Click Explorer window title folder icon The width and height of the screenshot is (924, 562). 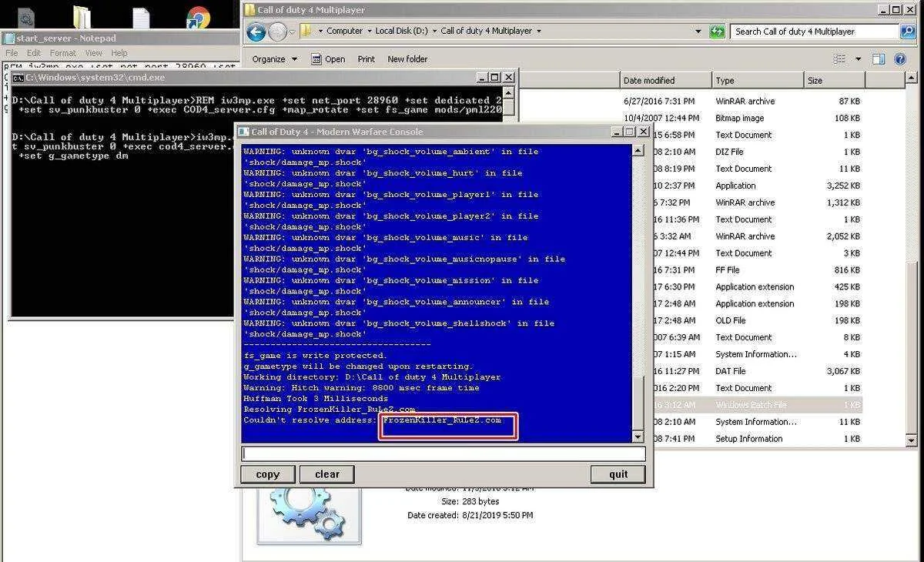tap(249, 10)
